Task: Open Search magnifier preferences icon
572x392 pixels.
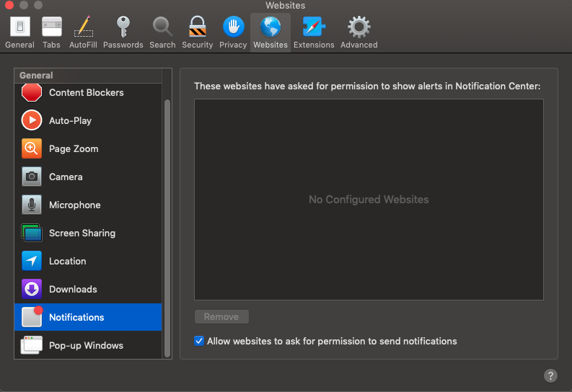Action: [162, 27]
